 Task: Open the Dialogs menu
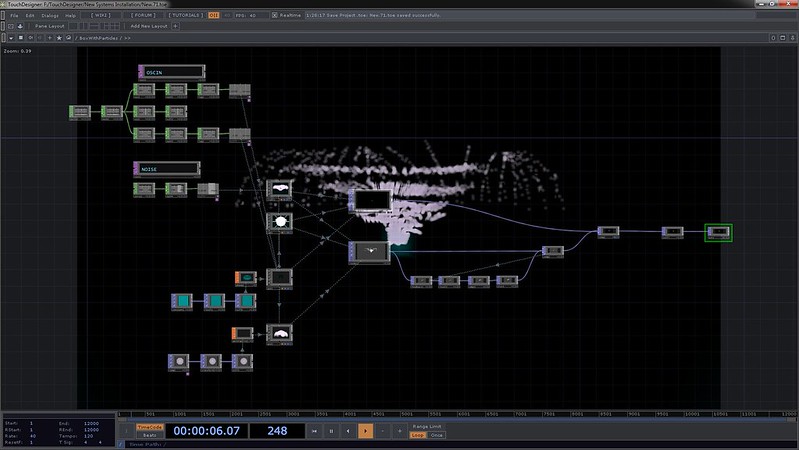[x=48, y=16]
